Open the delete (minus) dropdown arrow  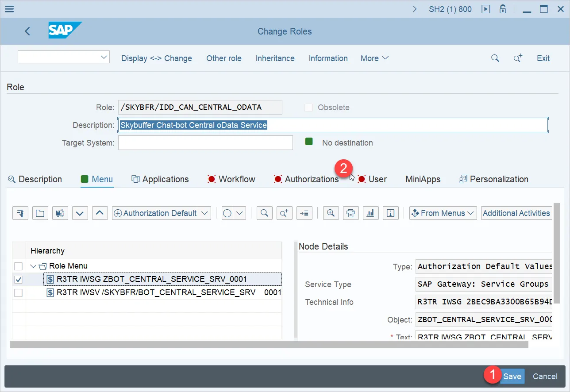click(239, 213)
